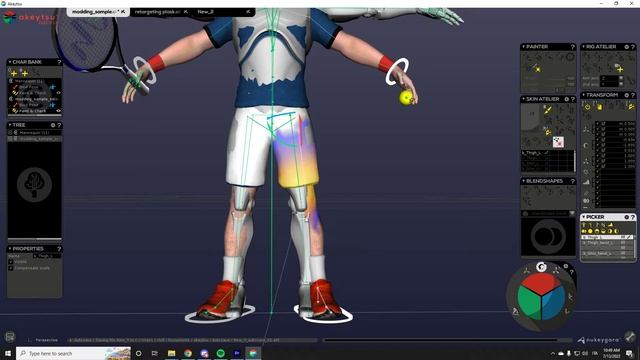Viewport: 640px width, 360px height.
Task: Collapse the SKIN ATELIER panel
Action: click(524, 99)
